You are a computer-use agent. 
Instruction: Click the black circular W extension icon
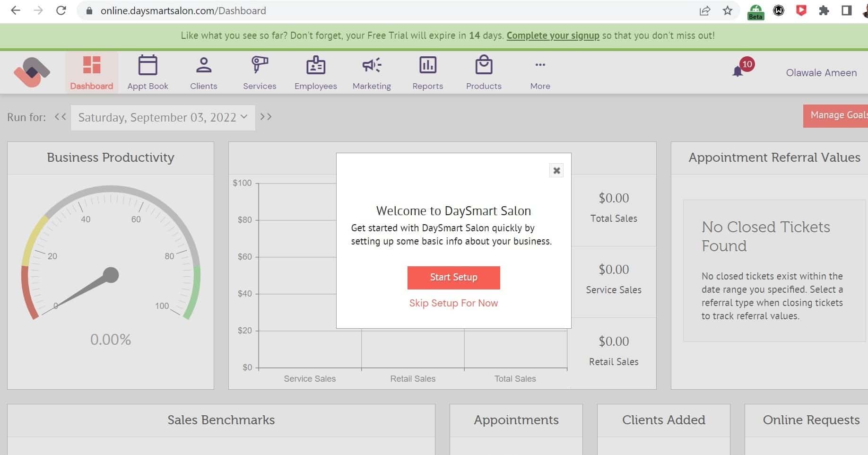779,10
